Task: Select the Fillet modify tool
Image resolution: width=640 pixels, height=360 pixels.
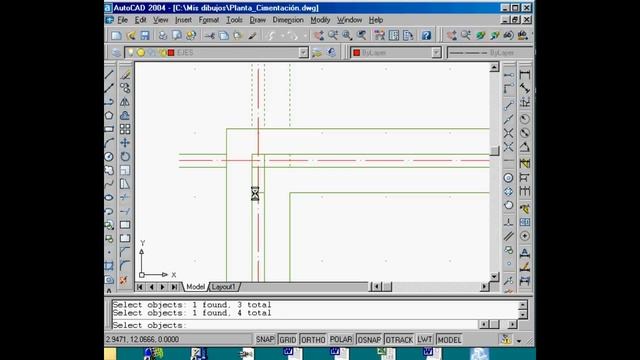Action: [125, 266]
